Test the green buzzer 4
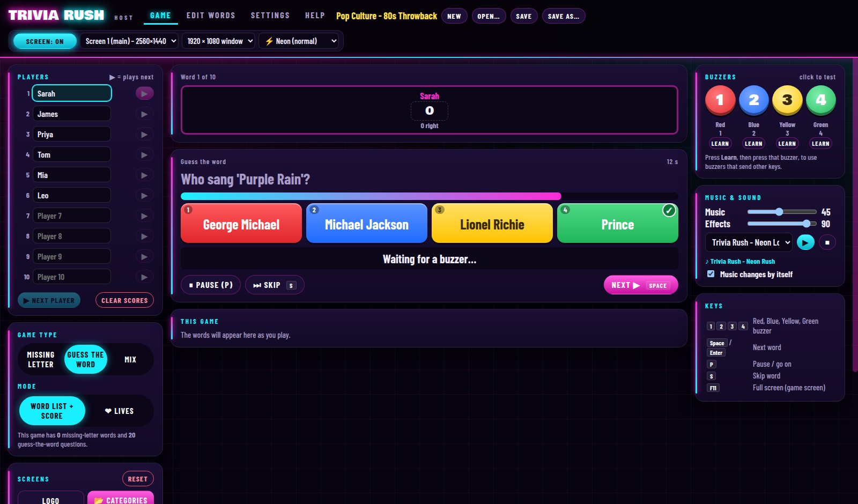Screen dimensions: 858x504 point(820,100)
